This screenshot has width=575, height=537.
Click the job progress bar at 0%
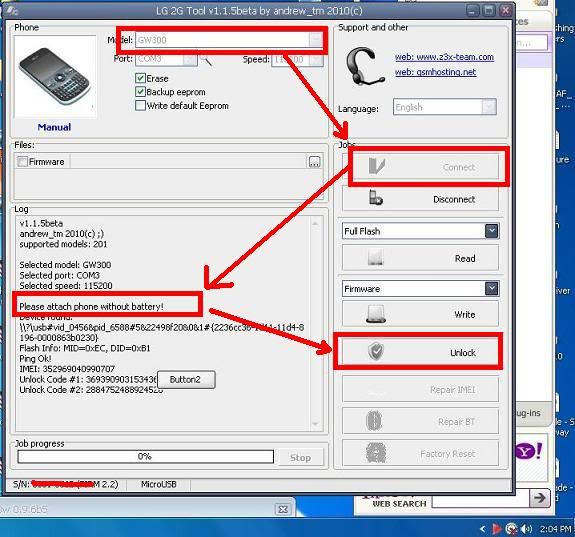(x=145, y=457)
